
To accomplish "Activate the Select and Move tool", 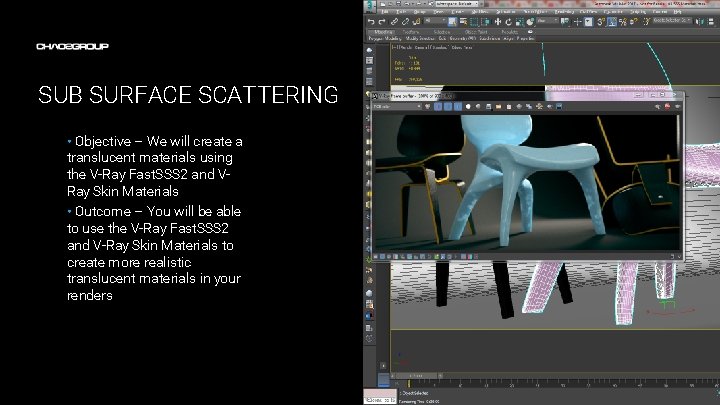I will coord(498,22).
